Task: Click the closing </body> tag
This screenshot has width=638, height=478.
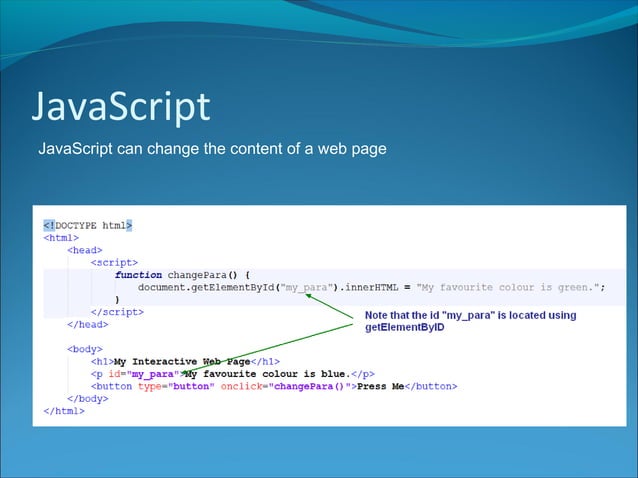Action: pyautogui.click(x=88, y=399)
